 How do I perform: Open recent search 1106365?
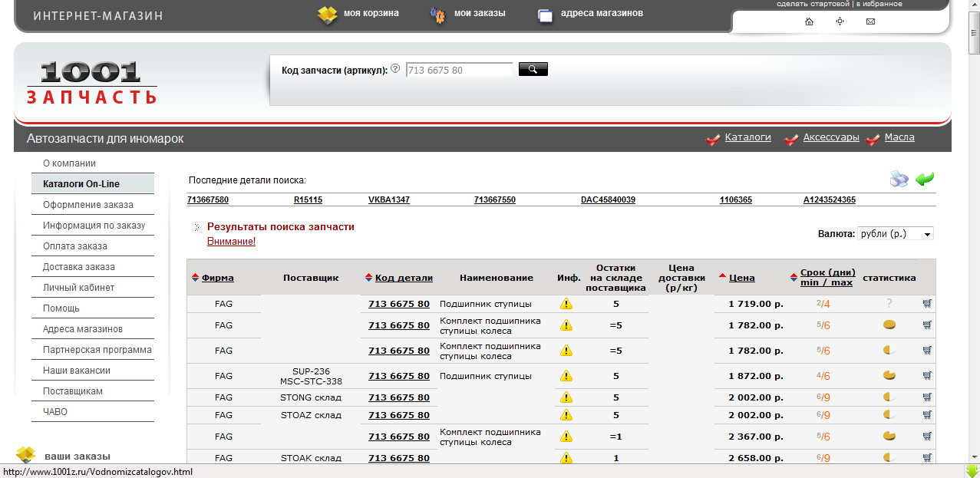(x=736, y=199)
